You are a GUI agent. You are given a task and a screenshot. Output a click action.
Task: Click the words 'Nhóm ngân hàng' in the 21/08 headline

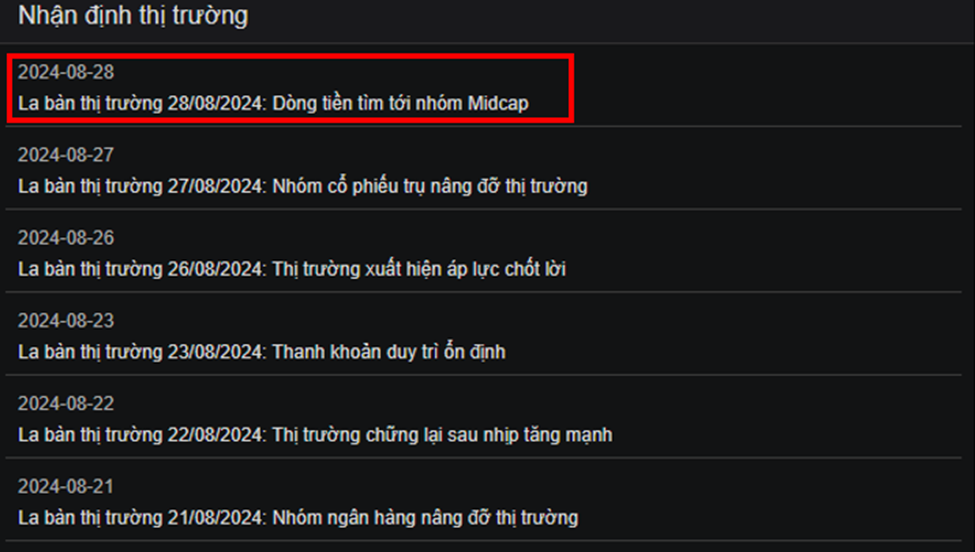pos(334,517)
